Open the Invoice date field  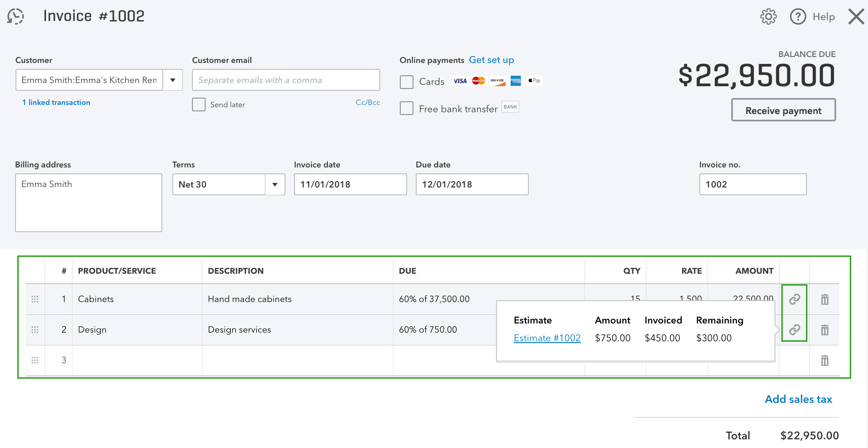pos(350,184)
